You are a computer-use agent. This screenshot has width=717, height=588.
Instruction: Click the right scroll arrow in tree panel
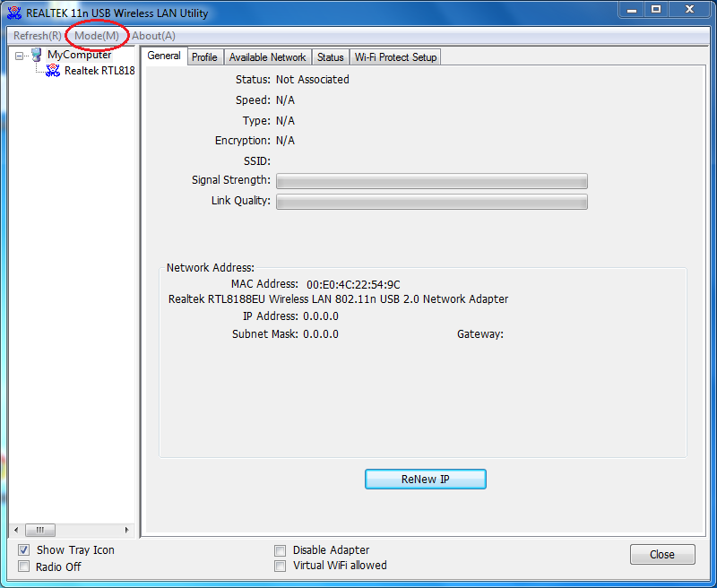pos(126,530)
